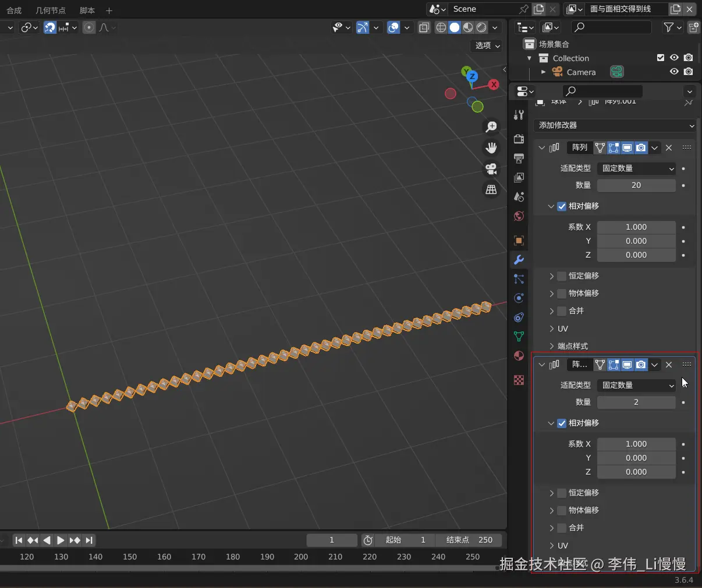This screenshot has height=588, width=702.
Task: Select wireframe viewport shading
Action: pos(441,27)
